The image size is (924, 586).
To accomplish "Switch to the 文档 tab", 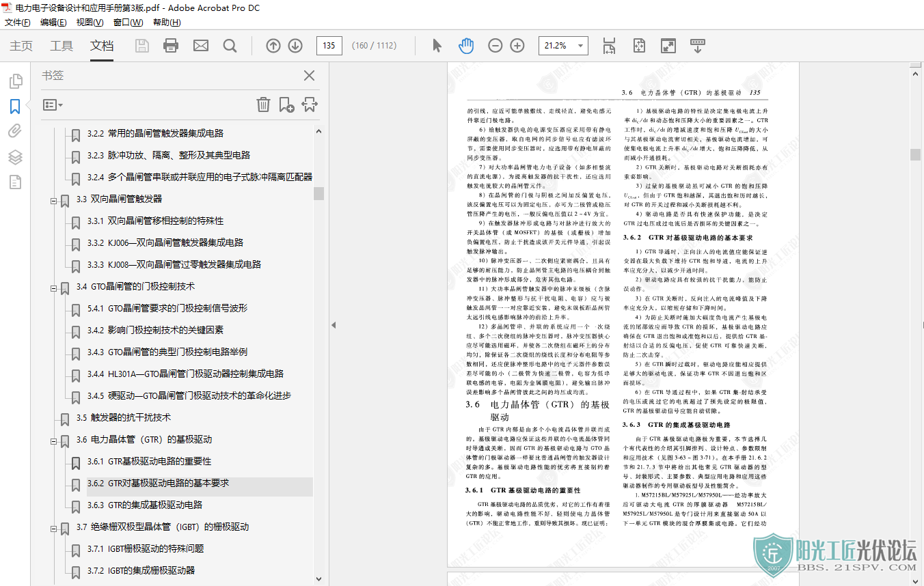I will click(102, 46).
